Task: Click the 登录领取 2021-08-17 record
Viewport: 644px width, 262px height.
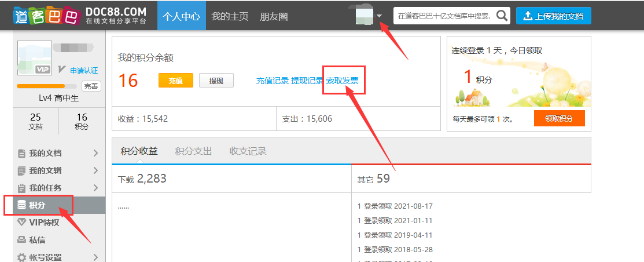Action: coord(395,206)
